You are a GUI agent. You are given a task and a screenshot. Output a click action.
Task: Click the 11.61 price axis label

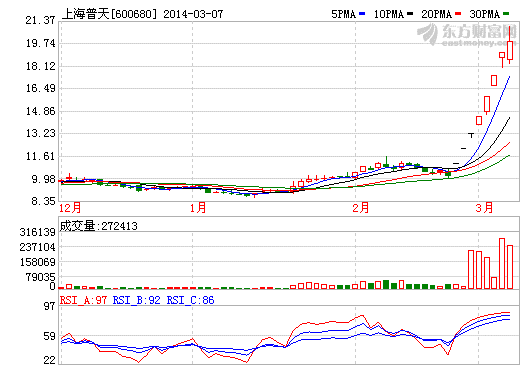(x=40, y=156)
